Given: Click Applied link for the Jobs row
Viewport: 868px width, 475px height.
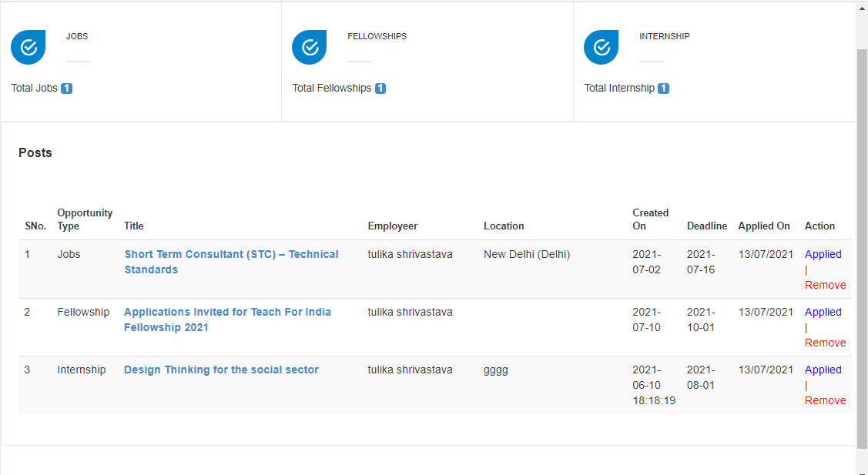Looking at the screenshot, I should (x=823, y=254).
